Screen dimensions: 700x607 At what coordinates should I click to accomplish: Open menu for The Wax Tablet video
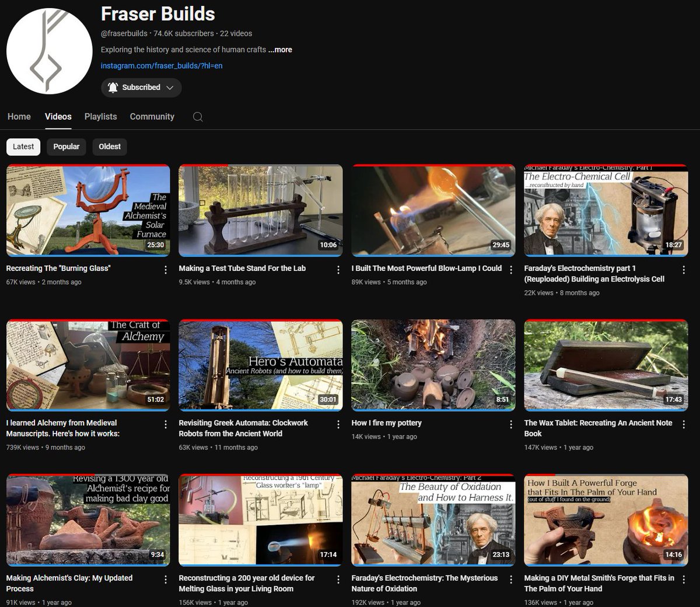tap(684, 424)
